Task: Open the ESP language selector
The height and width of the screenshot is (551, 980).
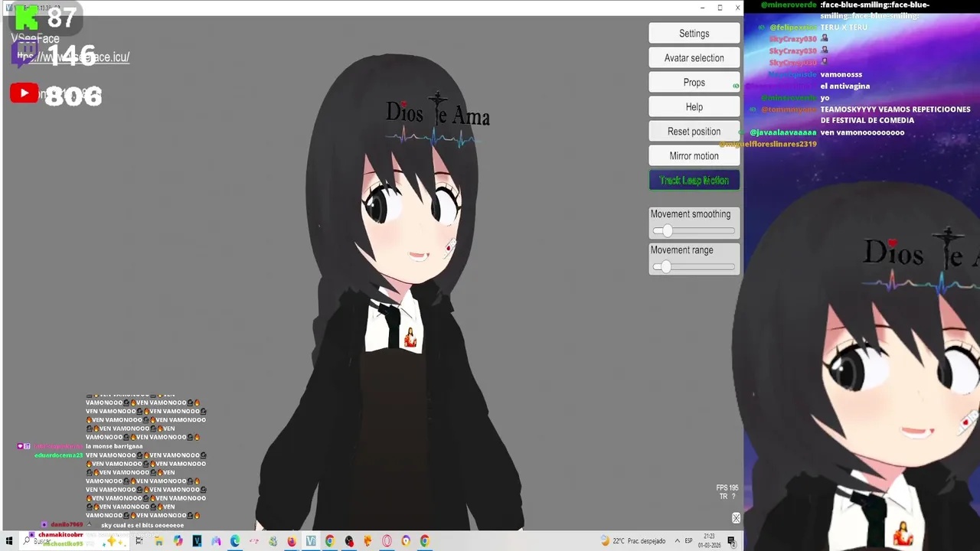Action: (688, 541)
